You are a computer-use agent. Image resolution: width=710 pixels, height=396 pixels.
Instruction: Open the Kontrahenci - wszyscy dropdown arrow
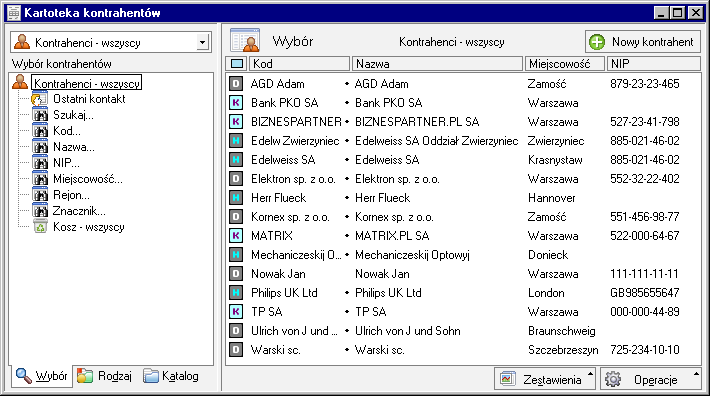pyautogui.click(x=202, y=43)
